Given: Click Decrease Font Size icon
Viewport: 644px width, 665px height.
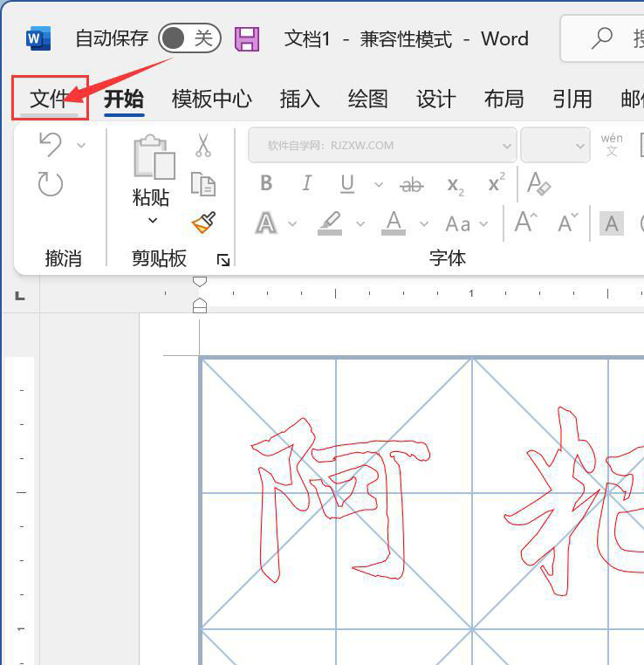Looking at the screenshot, I should (568, 222).
